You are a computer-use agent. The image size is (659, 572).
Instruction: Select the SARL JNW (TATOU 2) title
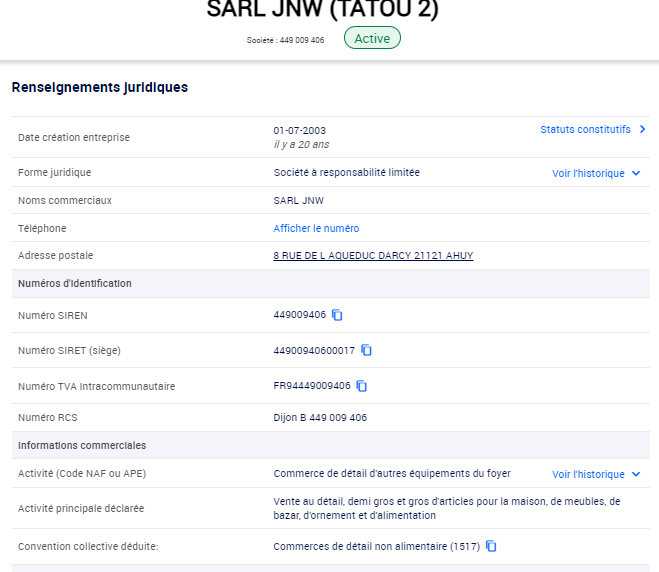pos(322,9)
